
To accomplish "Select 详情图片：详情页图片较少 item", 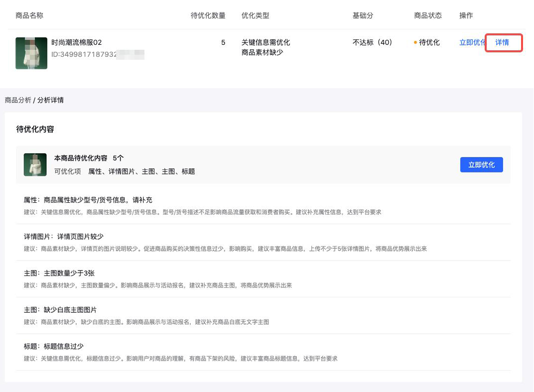I will tap(64, 237).
